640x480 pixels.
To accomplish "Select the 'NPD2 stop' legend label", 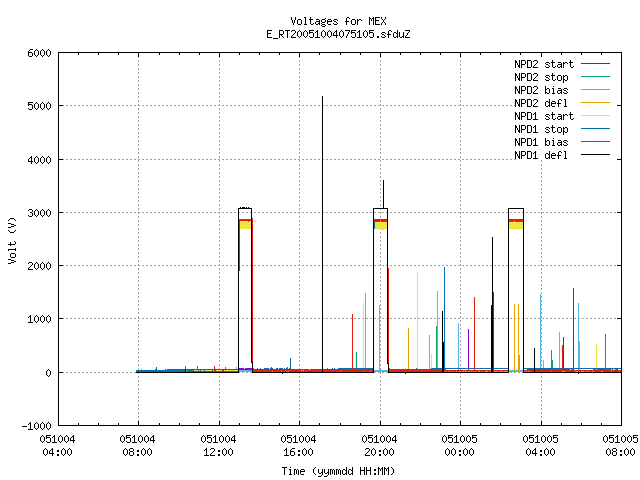I will click(541, 77).
